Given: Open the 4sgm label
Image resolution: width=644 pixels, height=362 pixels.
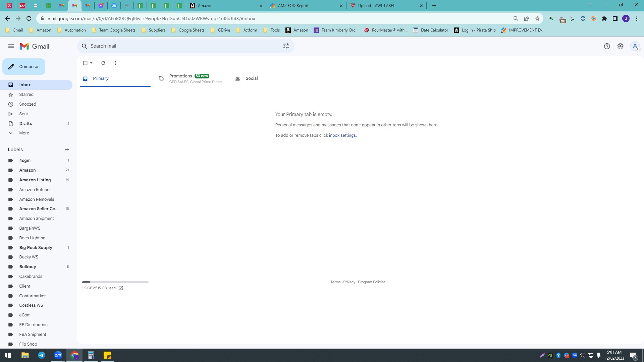Looking at the screenshot, I should pyautogui.click(x=36, y=161).
